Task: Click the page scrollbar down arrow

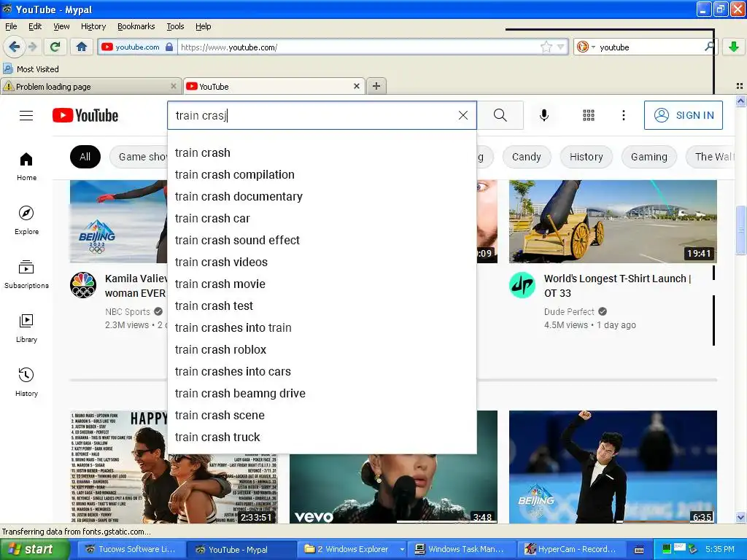Action: point(741,517)
